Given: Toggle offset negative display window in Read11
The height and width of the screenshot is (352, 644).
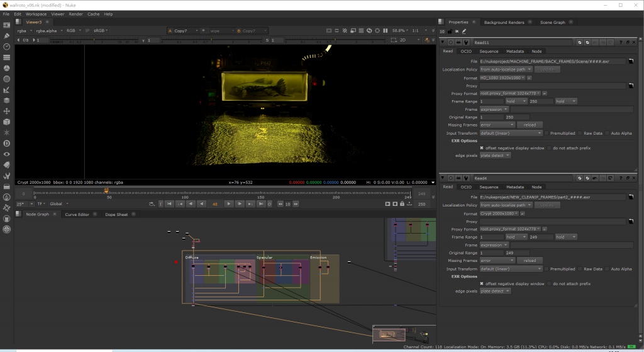Looking at the screenshot, I should point(482,148).
